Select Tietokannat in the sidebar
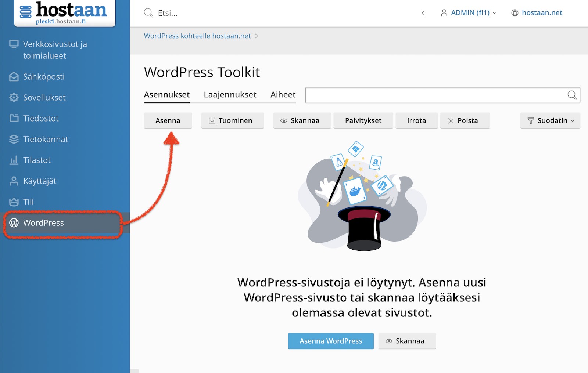Viewport: 588px width, 373px height. pyautogui.click(x=65, y=140)
